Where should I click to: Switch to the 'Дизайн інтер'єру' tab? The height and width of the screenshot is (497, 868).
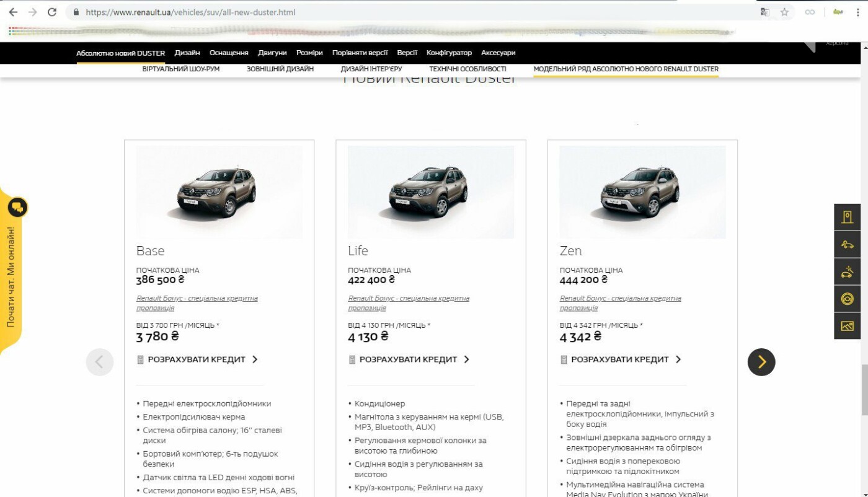pos(371,69)
